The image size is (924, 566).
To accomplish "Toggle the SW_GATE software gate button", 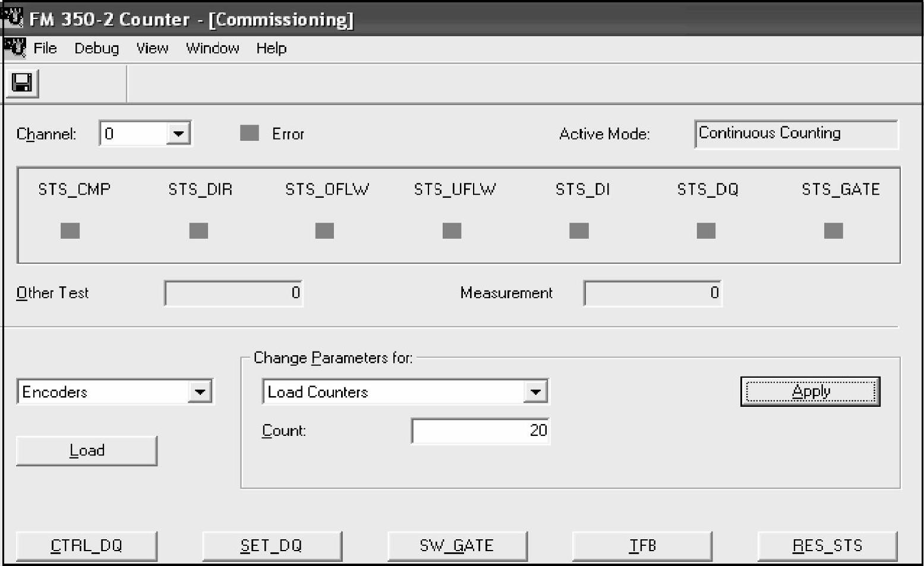I will (457, 545).
